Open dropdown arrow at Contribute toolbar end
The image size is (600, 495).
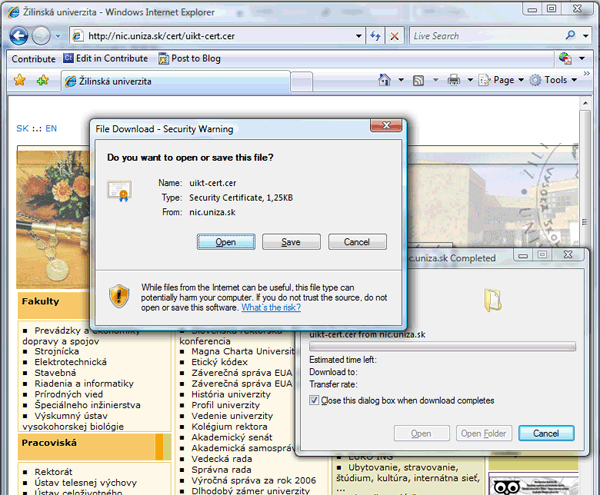[582, 59]
